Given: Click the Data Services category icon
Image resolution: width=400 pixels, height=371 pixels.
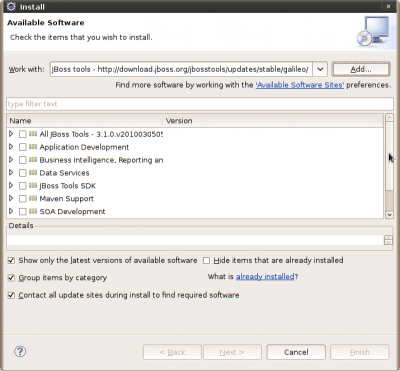Looking at the screenshot, I should click(33, 173).
